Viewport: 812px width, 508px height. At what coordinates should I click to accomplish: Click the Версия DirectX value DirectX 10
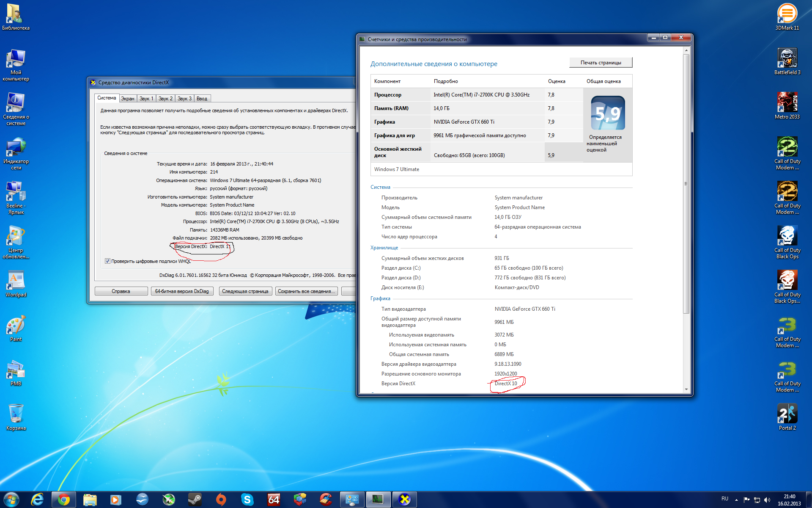click(506, 384)
